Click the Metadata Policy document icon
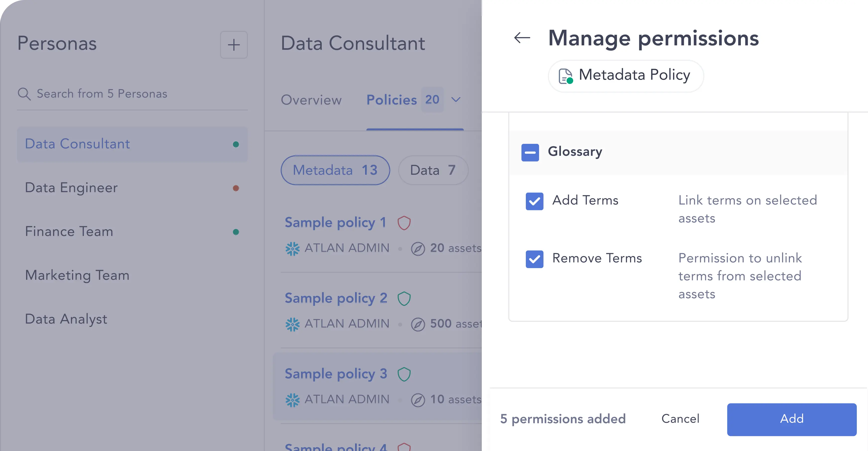 coord(566,76)
